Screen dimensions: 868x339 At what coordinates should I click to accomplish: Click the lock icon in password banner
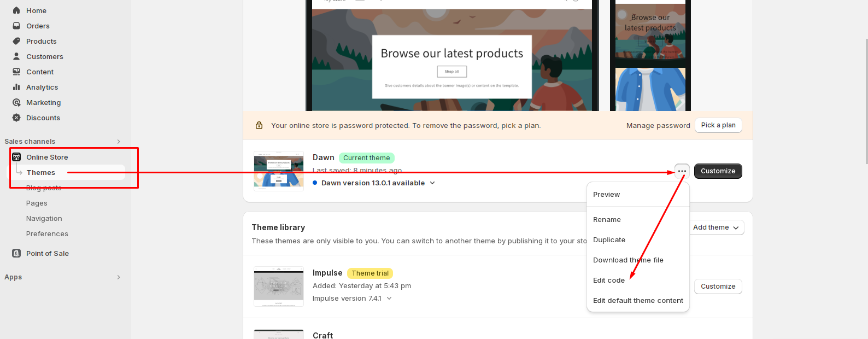pyautogui.click(x=259, y=125)
